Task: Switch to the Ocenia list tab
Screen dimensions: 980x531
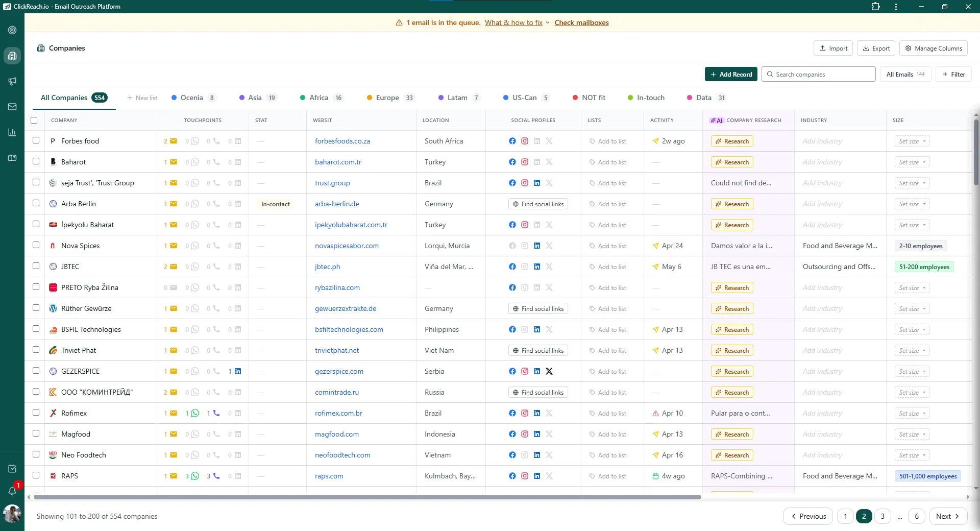Action: point(193,98)
